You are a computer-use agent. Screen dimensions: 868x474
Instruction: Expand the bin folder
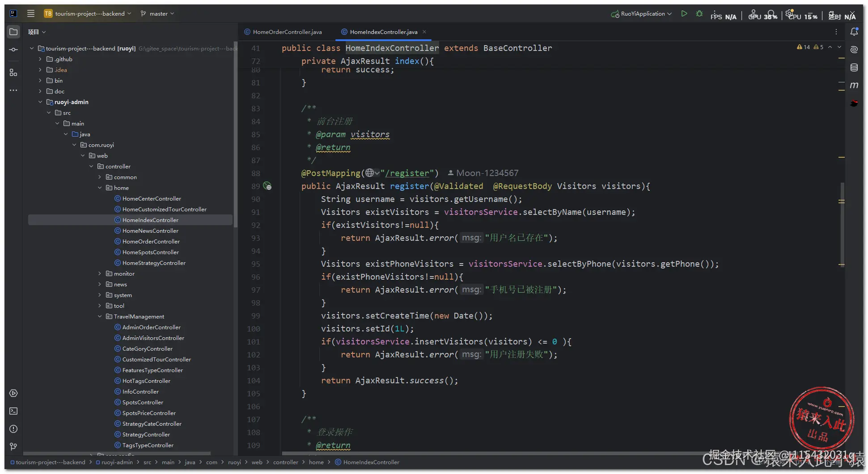pyautogui.click(x=40, y=80)
